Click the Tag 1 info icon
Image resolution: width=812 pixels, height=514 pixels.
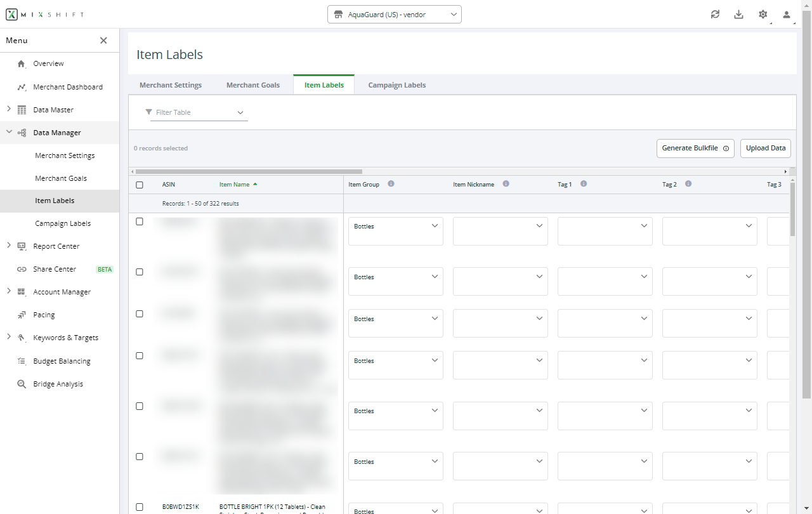point(584,184)
